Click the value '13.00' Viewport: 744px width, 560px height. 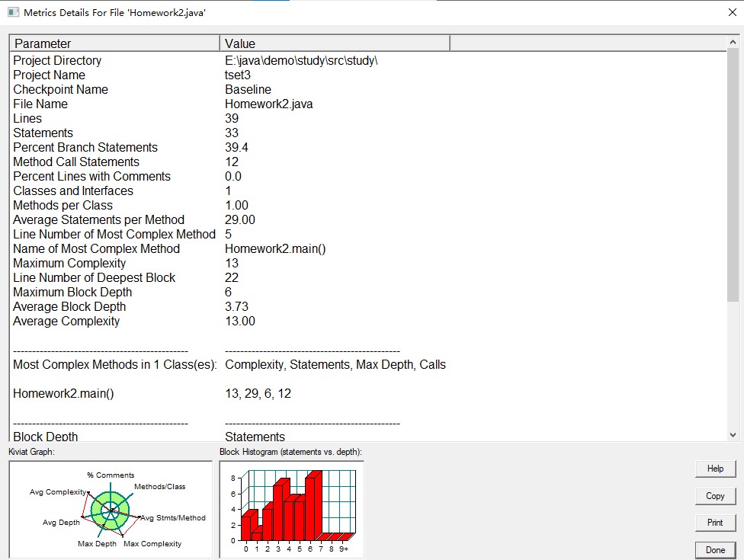tap(240, 321)
